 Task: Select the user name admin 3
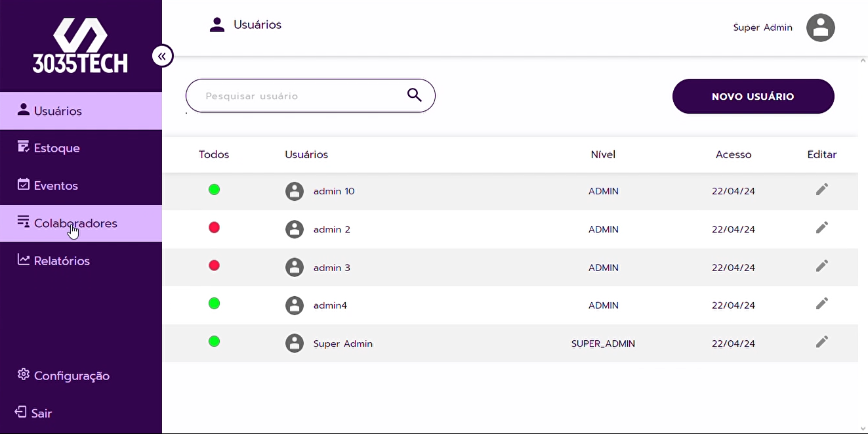332,267
